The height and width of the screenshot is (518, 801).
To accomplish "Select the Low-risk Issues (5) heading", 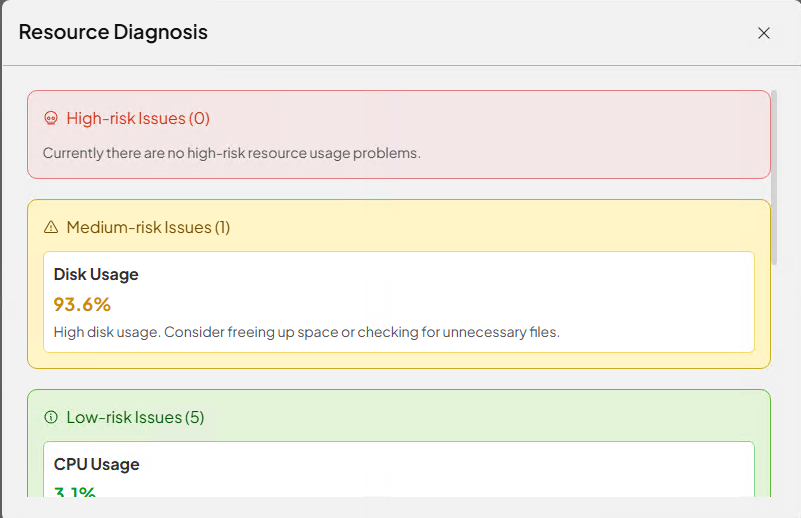I will pyautogui.click(x=135, y=417).
